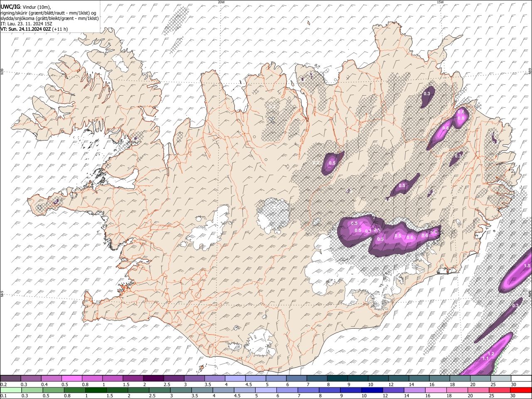This screenshot has width=532, height=399.
Task: Click the '0.7' precipitation value on the map
Action: pyautogui.click(x=368, y=231)
